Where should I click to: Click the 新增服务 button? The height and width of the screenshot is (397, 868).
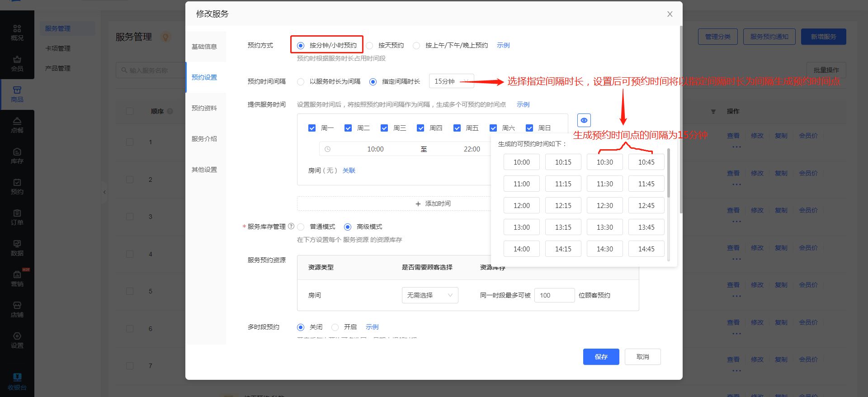[x=823, y=37]
